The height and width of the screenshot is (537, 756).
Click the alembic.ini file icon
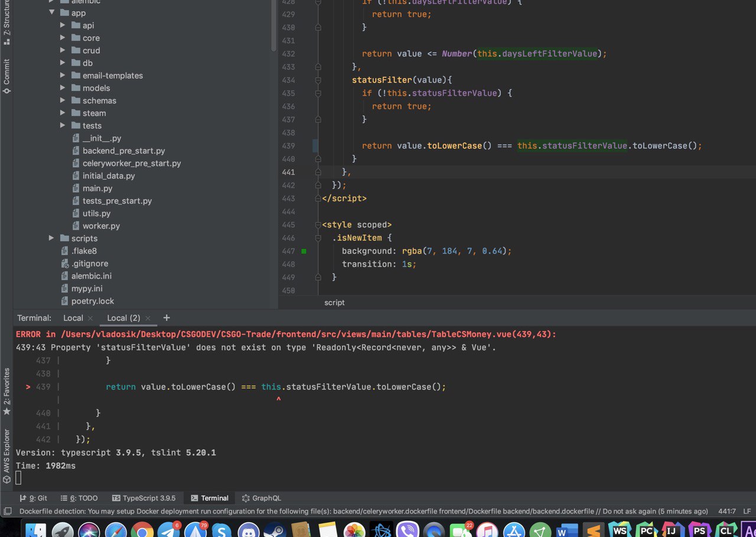[65, 276]
